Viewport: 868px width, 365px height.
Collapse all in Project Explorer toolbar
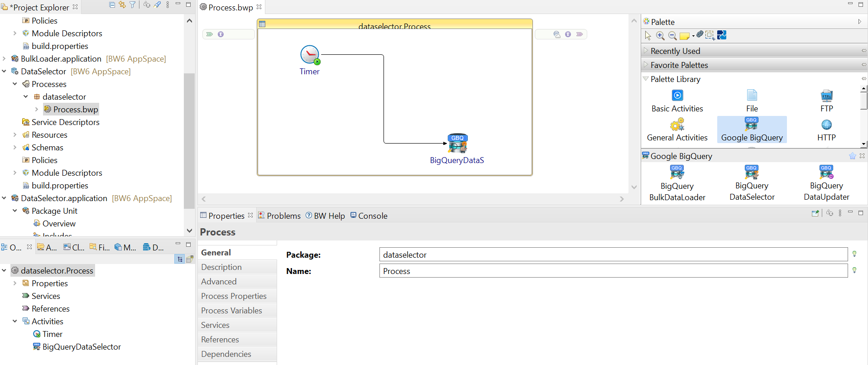[x=112, y=5]
